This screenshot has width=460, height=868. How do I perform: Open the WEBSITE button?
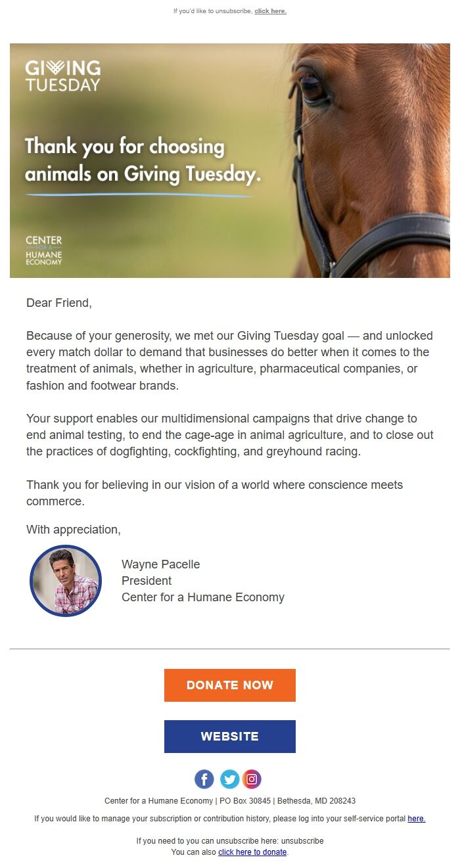click(x=229, y=736)
